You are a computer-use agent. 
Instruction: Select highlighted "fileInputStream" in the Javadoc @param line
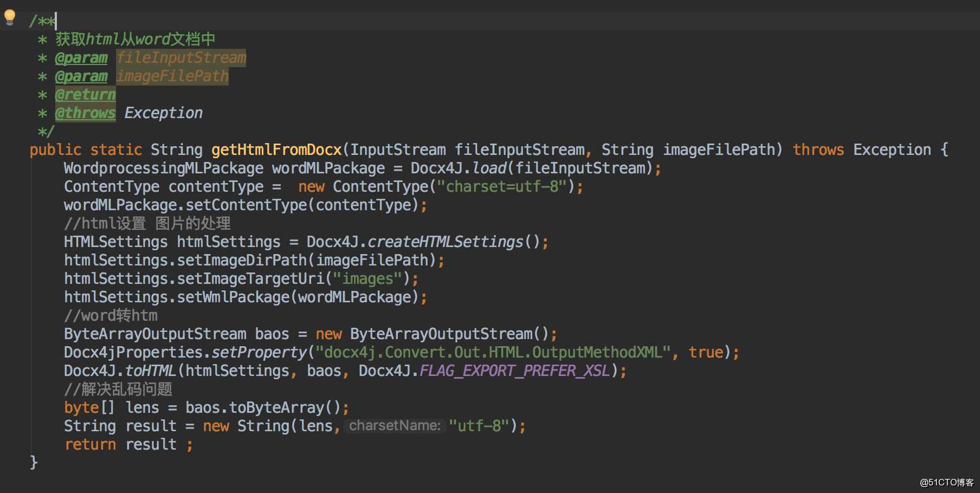pos(181,57)
